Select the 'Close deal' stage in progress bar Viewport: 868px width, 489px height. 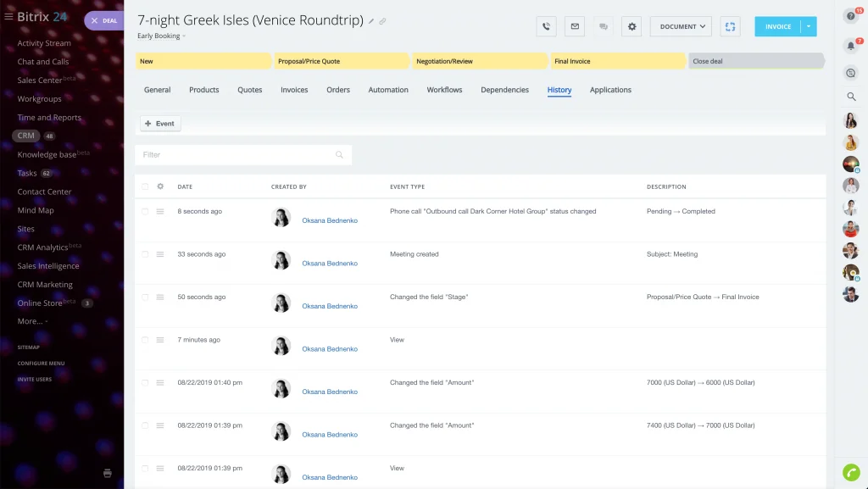[754, 61]
